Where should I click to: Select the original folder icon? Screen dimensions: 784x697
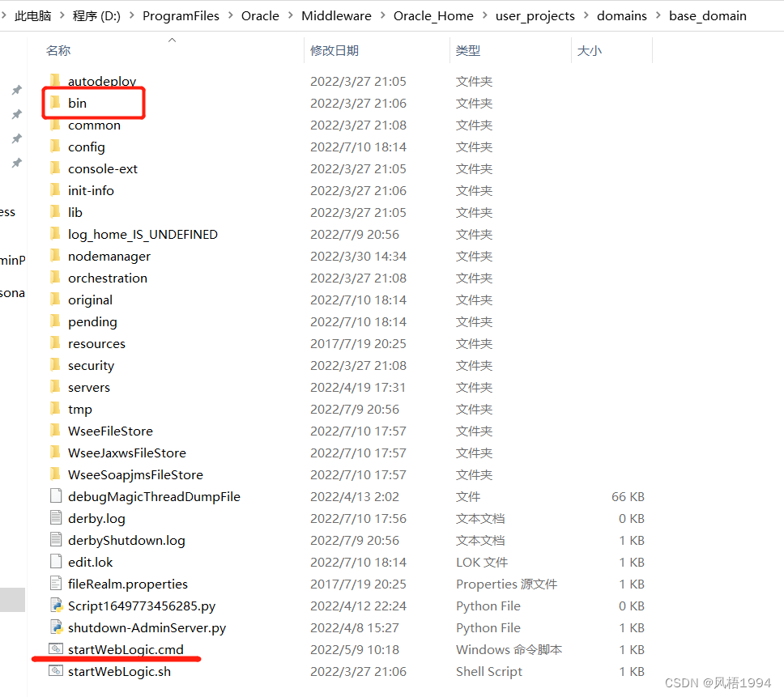56,300
